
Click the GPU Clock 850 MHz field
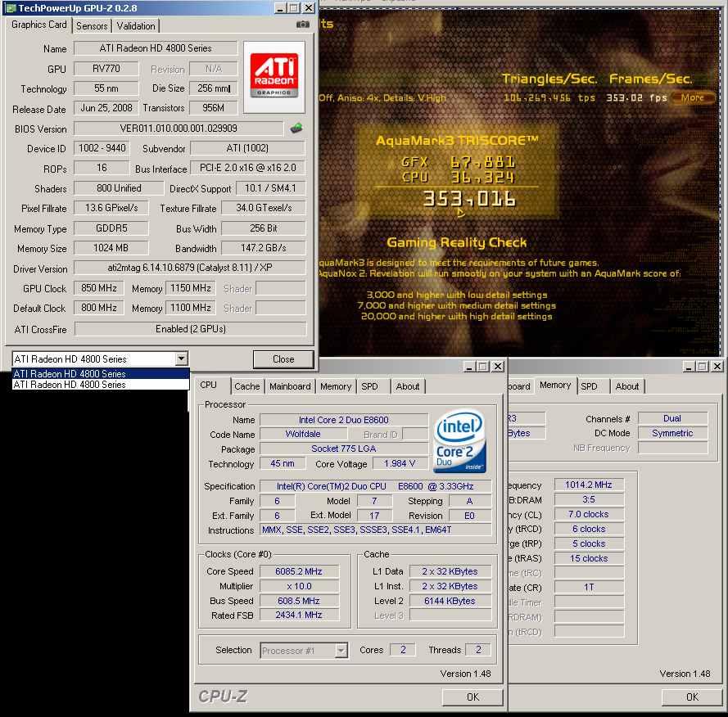pyautogui.click(x=99, y=288)
